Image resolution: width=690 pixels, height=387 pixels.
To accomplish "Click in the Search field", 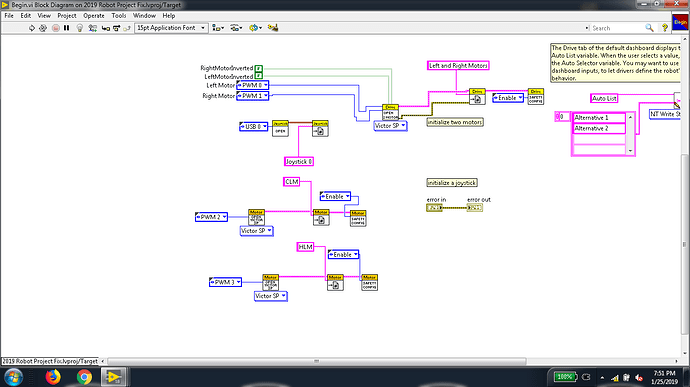I will [616, 28].
